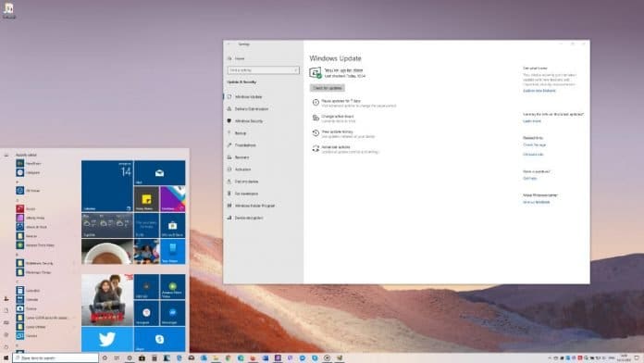Open the Amazon Prime Video tile

tap(172, 286)
